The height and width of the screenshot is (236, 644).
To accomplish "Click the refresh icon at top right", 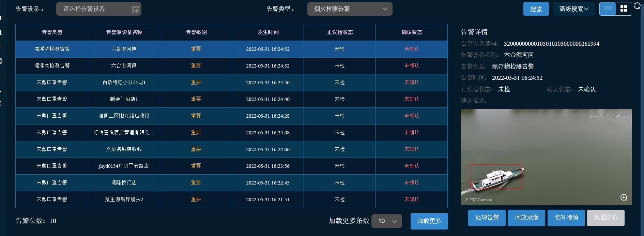I will point(637,6).
